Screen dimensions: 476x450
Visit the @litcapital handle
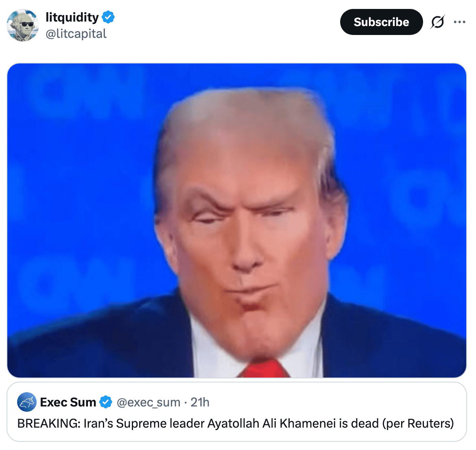tap(76, 34)
